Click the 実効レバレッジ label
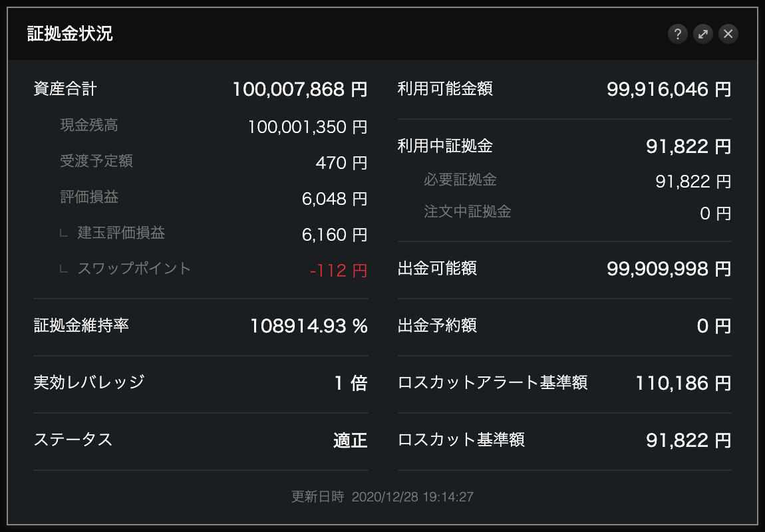 click(x=89, y=382)
